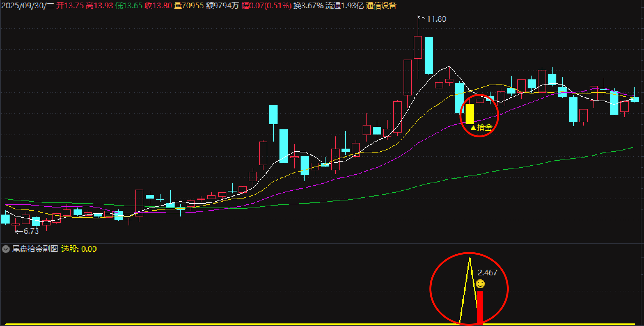Screen dimensions: 644x326
Task: Click the 选股: 0.00 indicator value
Action: click(x=79, y=249)
